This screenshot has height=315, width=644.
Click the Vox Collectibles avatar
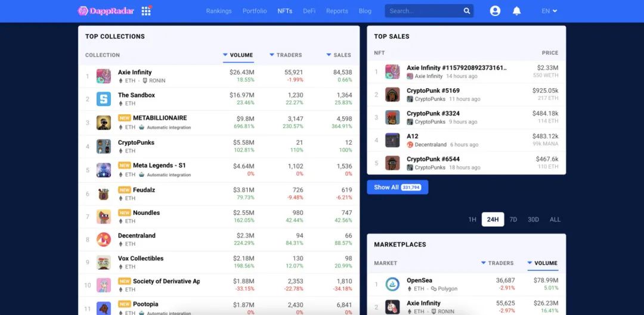click(x=104, y=263)
